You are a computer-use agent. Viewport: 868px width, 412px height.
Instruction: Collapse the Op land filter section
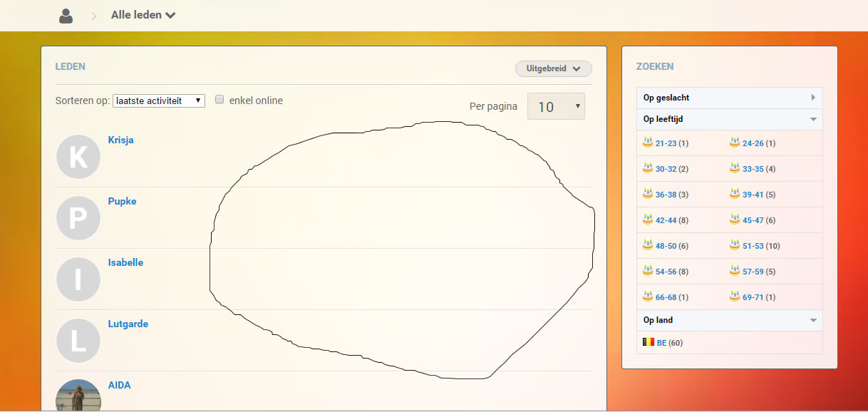729,320
